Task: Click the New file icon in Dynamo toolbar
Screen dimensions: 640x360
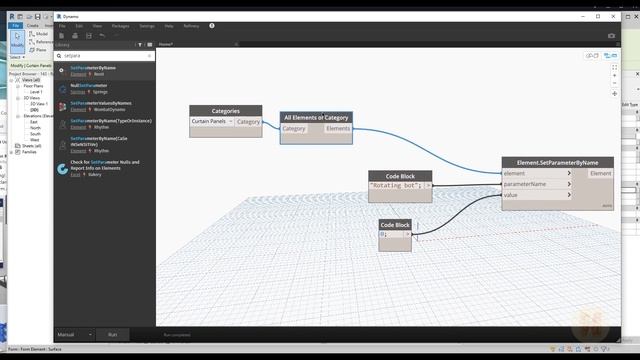Action: [x=62, y=36]
